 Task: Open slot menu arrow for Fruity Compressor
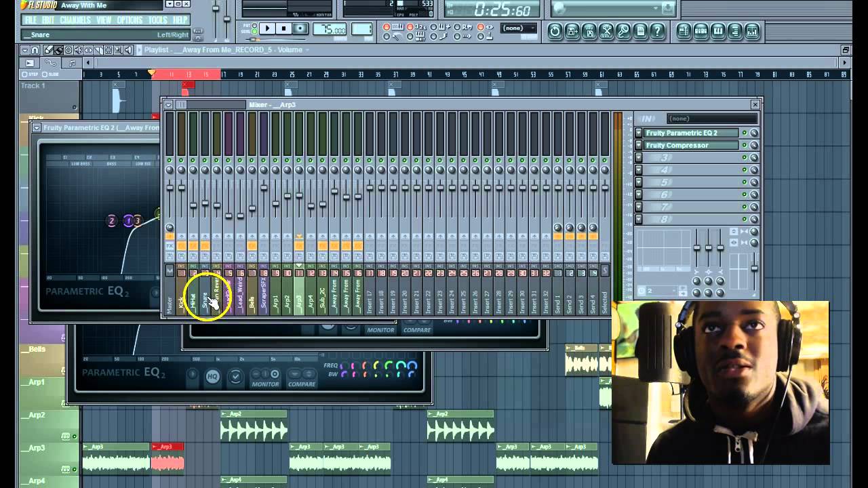click(638, 145)
